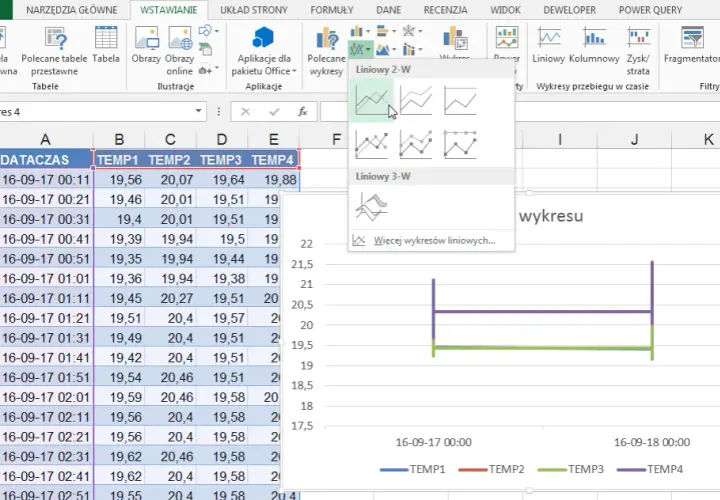This screenshot has height=500, width=720.
Task: Choose the 3-D line chart
Action: tap(371, 207)
